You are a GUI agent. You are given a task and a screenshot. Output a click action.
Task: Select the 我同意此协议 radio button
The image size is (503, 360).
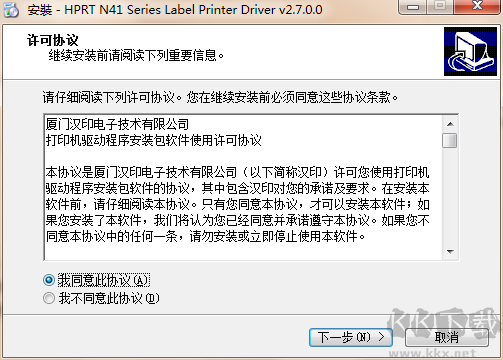click(x=49, y=280)
